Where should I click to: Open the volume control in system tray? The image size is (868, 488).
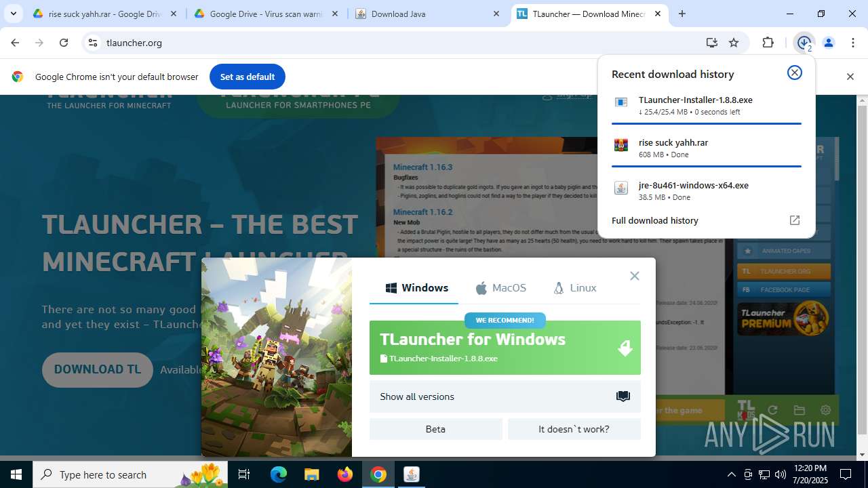[781, 474]
